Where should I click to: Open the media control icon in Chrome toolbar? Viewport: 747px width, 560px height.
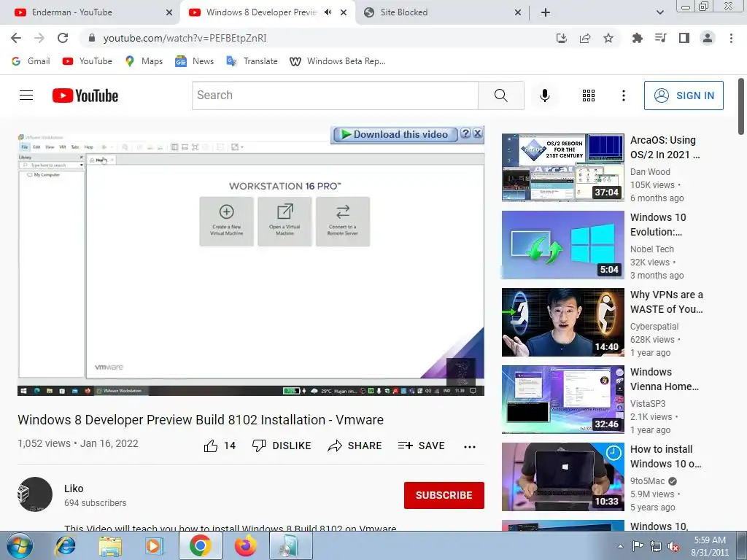[660, 38]
